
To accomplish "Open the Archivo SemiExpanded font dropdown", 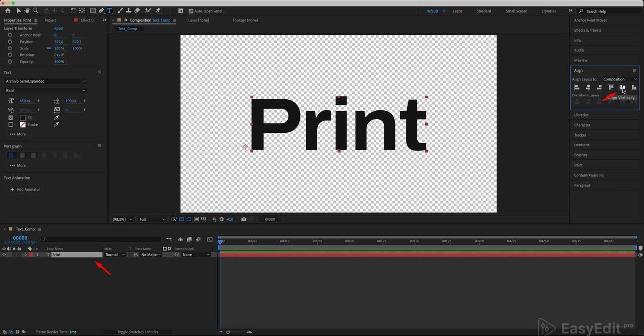I will [x=45, y=81].
